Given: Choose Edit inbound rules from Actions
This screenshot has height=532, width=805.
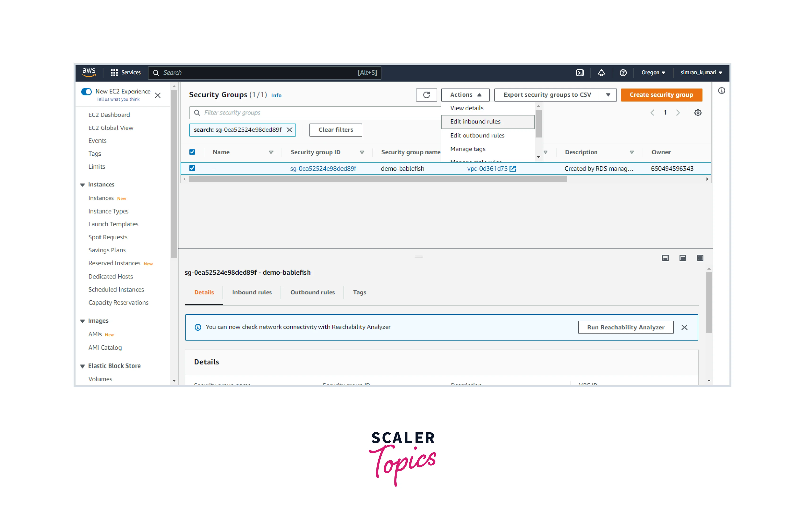Looking at the screenshot, I should [475, 122].
